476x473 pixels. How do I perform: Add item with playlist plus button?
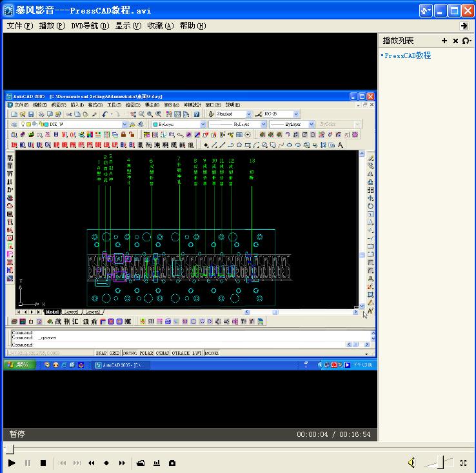coord(444,41)
